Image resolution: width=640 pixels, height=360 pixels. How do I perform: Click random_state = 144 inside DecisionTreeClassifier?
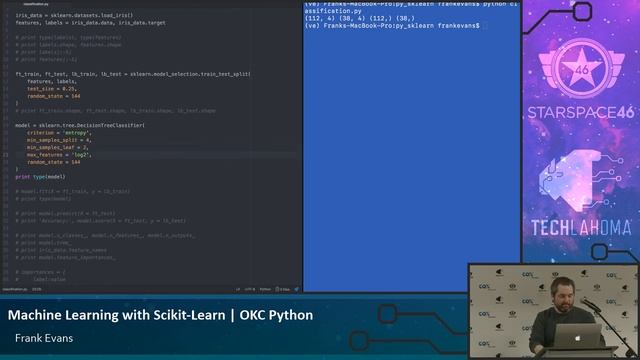tap(54, 162)
